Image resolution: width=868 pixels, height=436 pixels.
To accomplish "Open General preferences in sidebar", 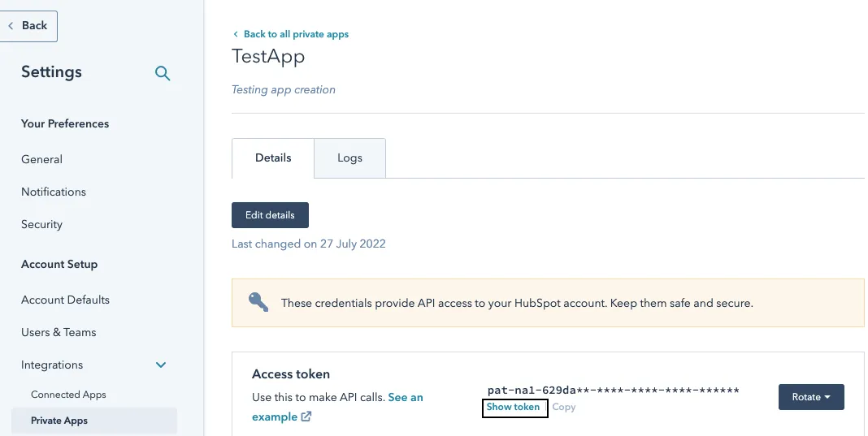I will click(x=42, y=160).
